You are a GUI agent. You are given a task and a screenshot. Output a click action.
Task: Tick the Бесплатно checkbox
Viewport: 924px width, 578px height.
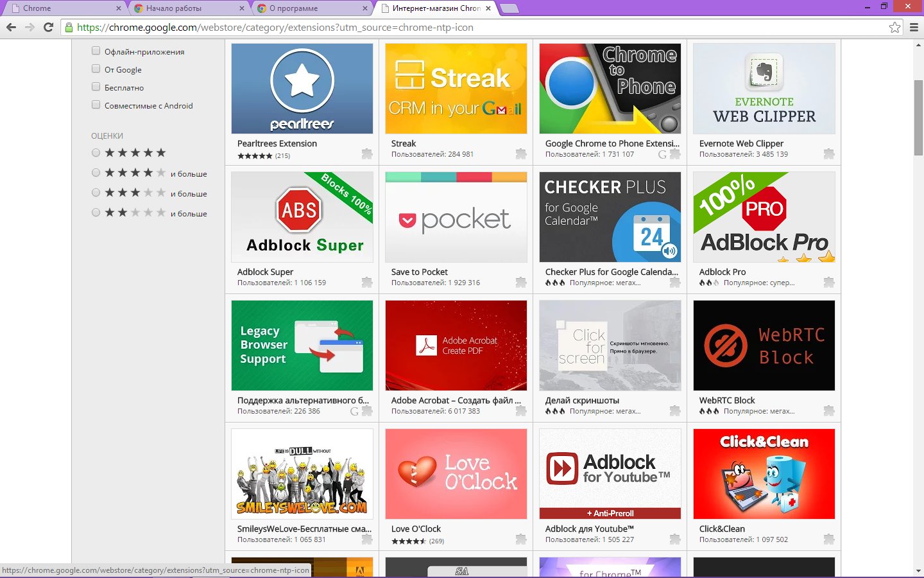tap(96, 87)
